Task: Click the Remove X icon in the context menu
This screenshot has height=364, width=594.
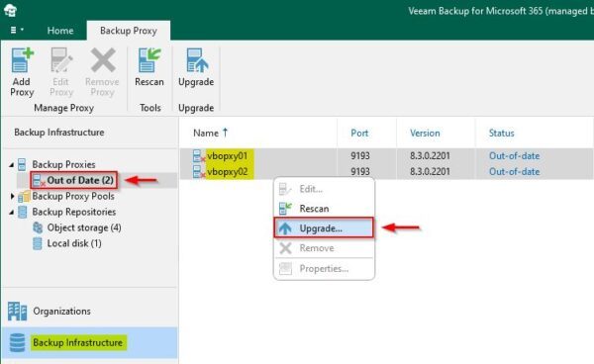Action: point(285,248)
